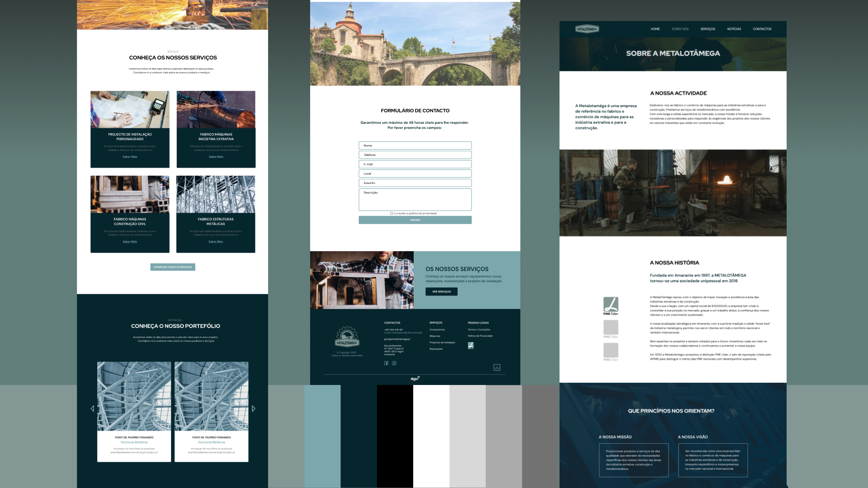This screenshot has width=868, height=488.
Task: Open the Contactos navigation menu item
Action: point(762,29)
